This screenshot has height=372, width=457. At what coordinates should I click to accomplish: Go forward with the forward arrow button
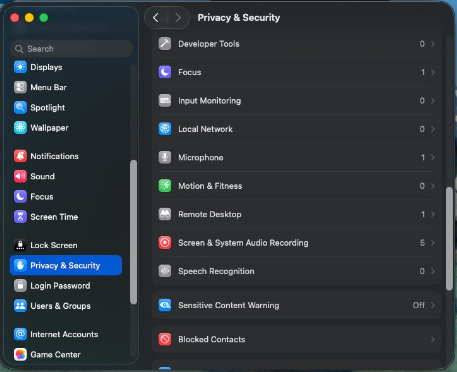click(178, 17)
